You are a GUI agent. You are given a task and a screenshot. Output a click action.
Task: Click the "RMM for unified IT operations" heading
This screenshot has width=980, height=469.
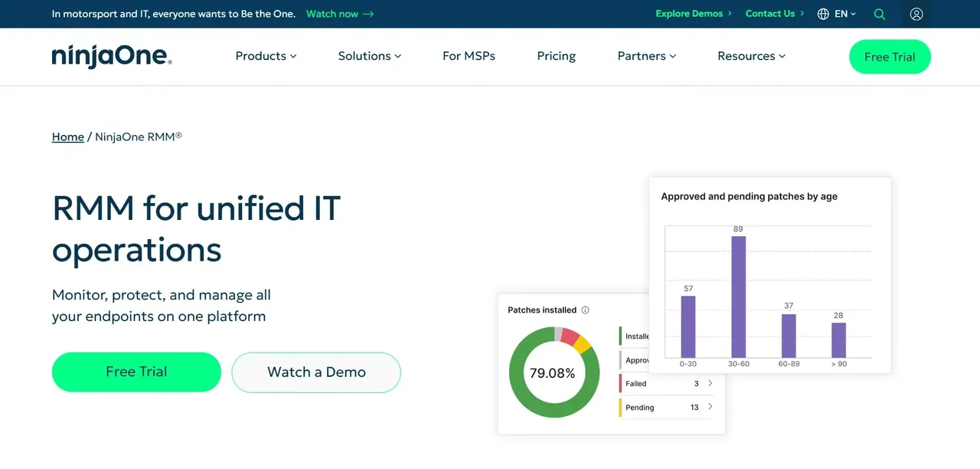tap(196, 229)
